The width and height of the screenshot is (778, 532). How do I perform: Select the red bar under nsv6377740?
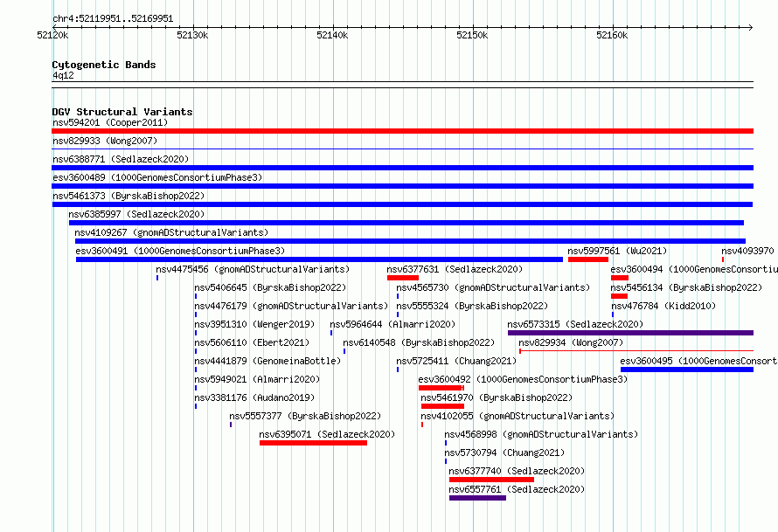(491, 480)
